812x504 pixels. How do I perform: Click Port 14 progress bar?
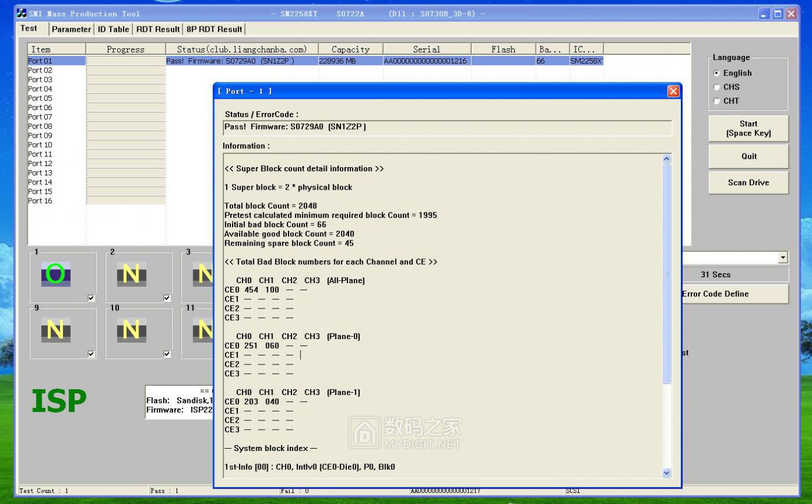[126, 182]
